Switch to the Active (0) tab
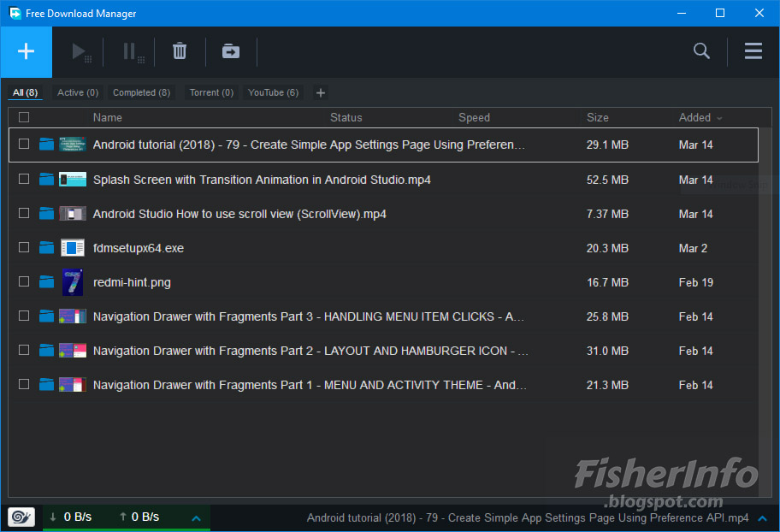Viewport: 780px width, 532px height. (x=78, y=92)
